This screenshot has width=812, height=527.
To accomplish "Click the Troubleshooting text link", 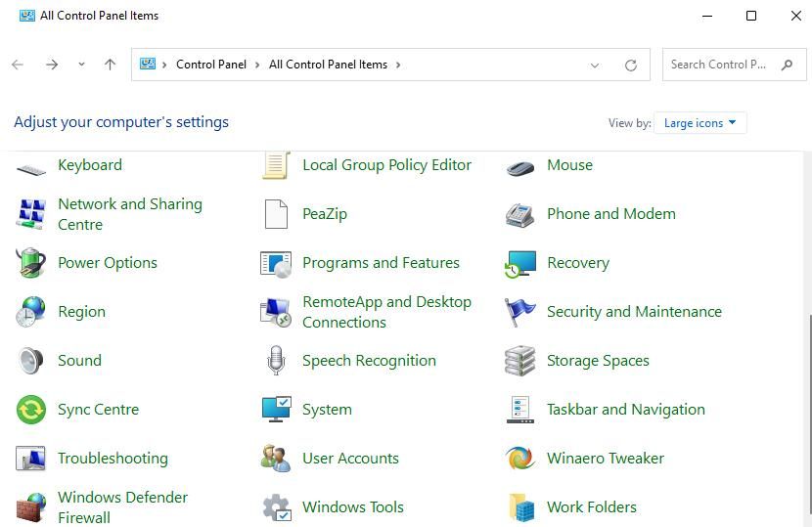I will (x=113, y=459).
